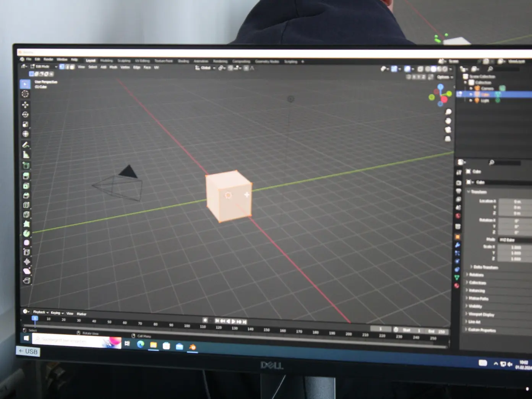Screen dimensions: 532x399
Task: Select the Edge Slide tool
Action: pos(27,252)
